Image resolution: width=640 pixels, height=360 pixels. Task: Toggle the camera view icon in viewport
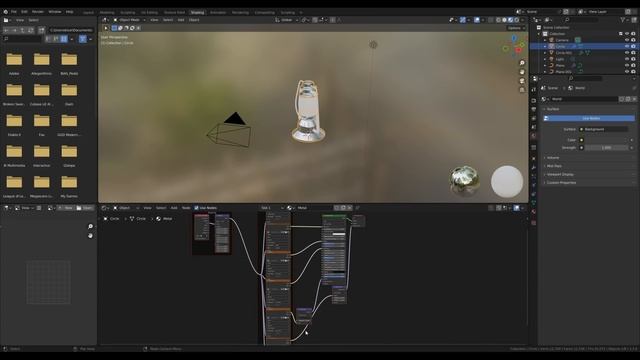coord(522,81)
